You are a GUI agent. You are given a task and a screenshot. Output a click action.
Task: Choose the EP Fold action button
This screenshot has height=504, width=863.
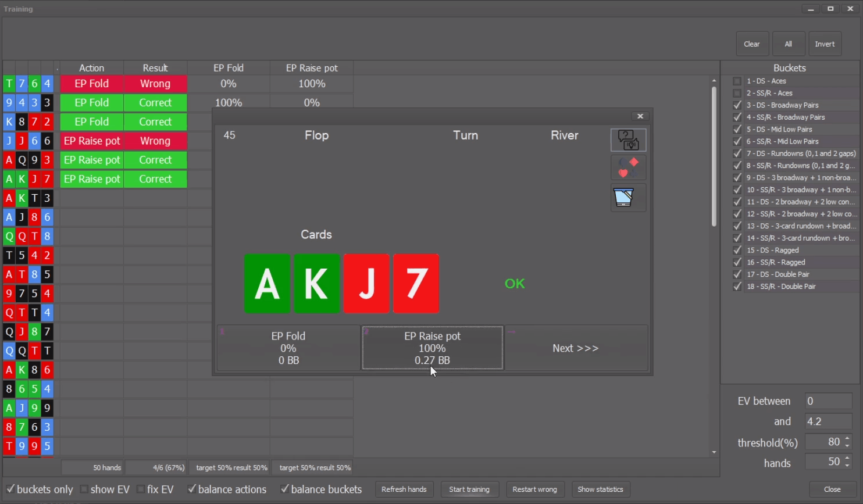click(x=288, y=348)
